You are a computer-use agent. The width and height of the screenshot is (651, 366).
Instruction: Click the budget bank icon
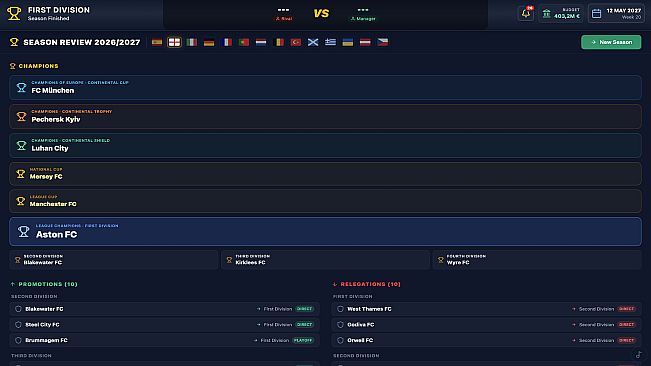[547, 14]
